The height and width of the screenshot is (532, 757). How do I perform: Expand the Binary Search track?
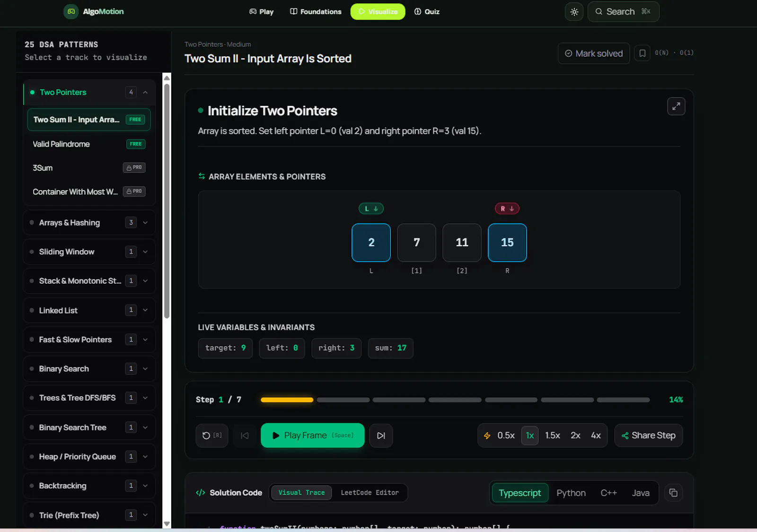coord(89,368)
